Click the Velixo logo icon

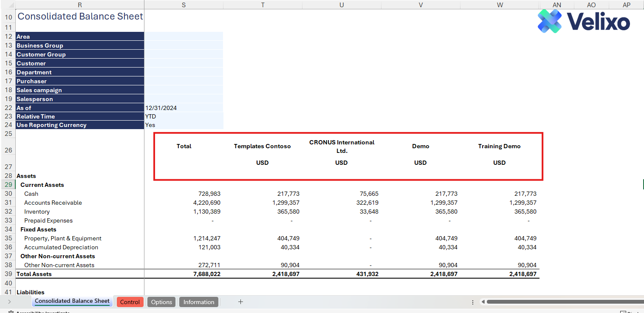click(549, 21)
